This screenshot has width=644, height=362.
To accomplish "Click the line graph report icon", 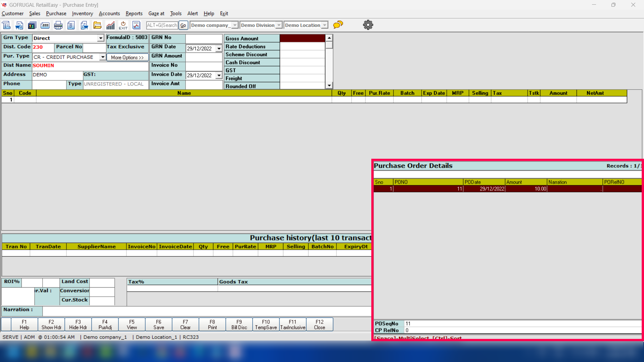I will coord(136,25).
